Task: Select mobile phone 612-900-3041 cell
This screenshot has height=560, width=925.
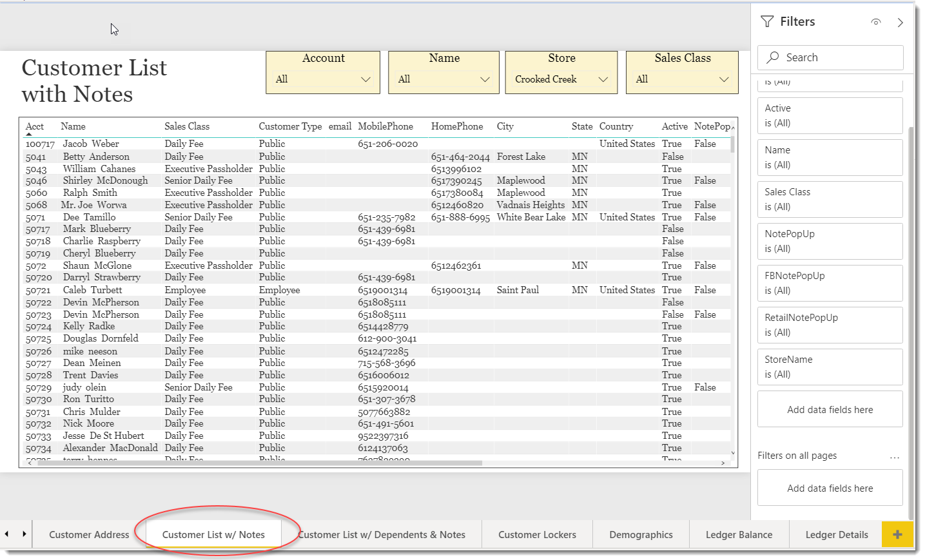Action: click(387, 339)
